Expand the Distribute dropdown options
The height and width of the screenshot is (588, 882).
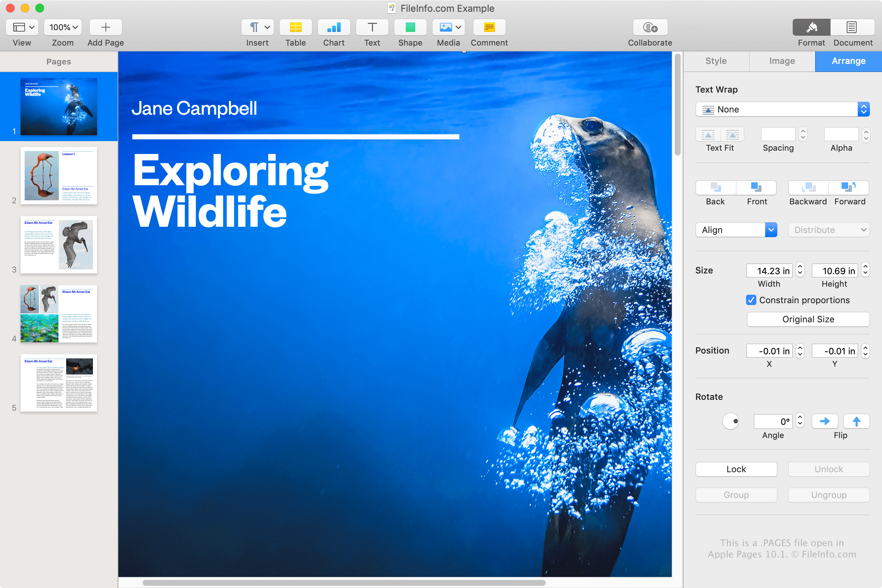point(828,229)
